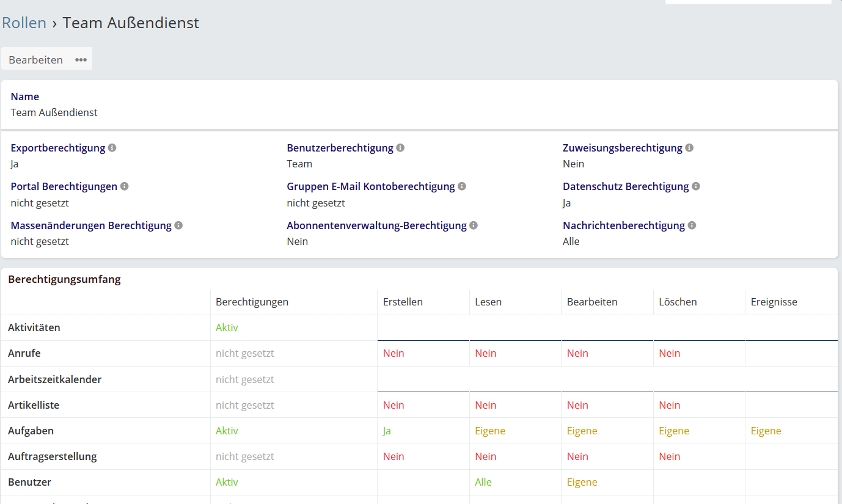Click info icon beside Portal Berechtigungen
842x504 pixels.
tap(124, 186)
